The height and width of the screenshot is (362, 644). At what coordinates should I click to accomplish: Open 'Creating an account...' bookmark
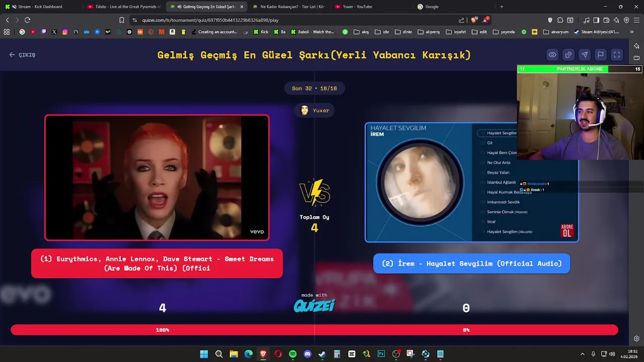[x=213, y=32]
